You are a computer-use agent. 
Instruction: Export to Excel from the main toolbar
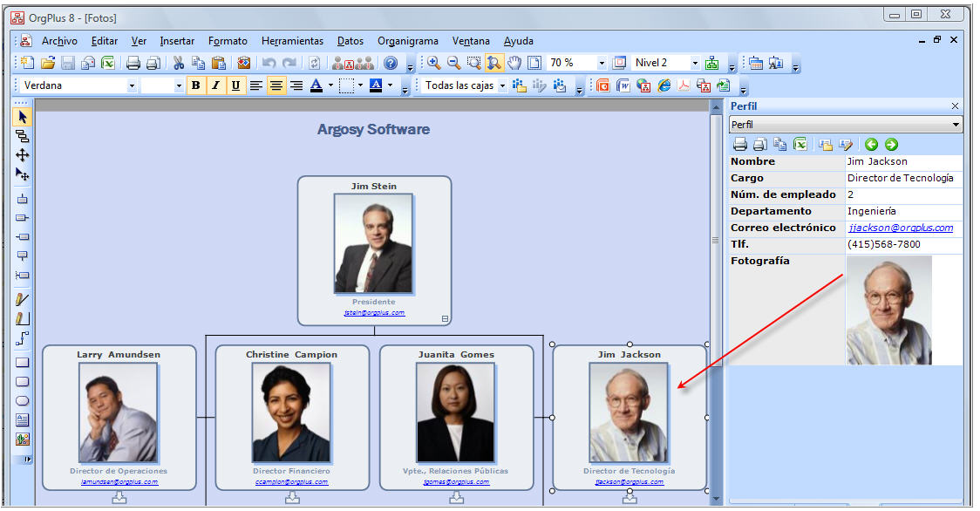point(108,63)
